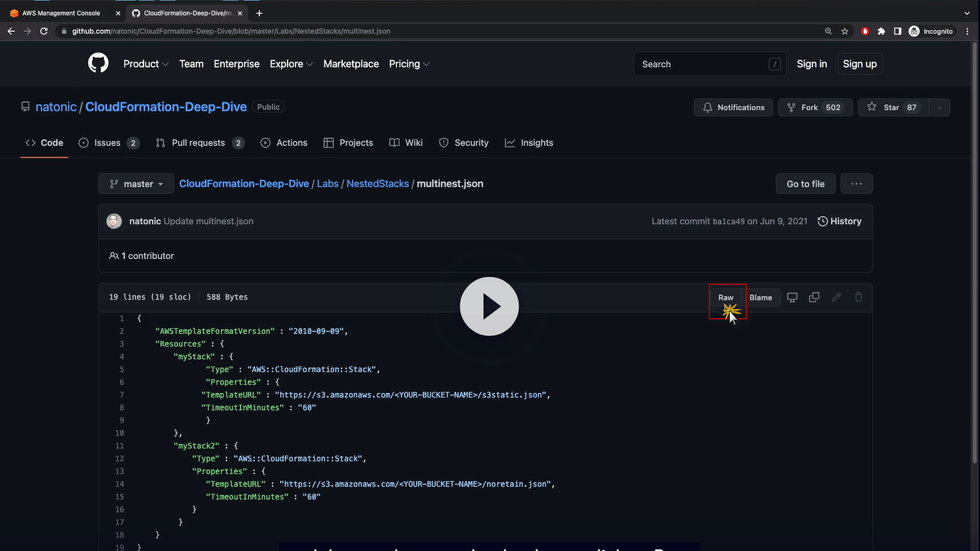The height and width of the screenshot is (551, 980).
Task: Focus the GitHub Search field
Action: coord(710,64)
